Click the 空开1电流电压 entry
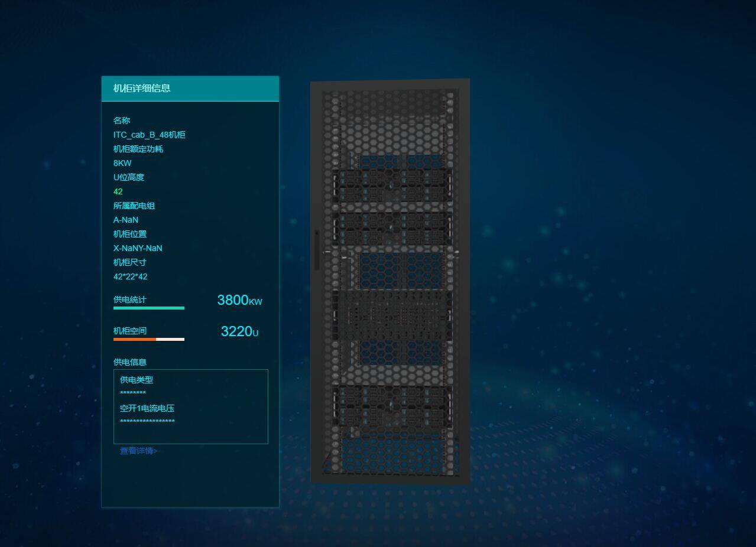 tap(147, 408)
